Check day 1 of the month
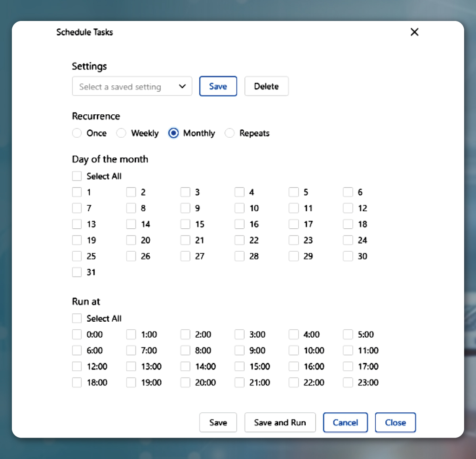 pos(77,192)
